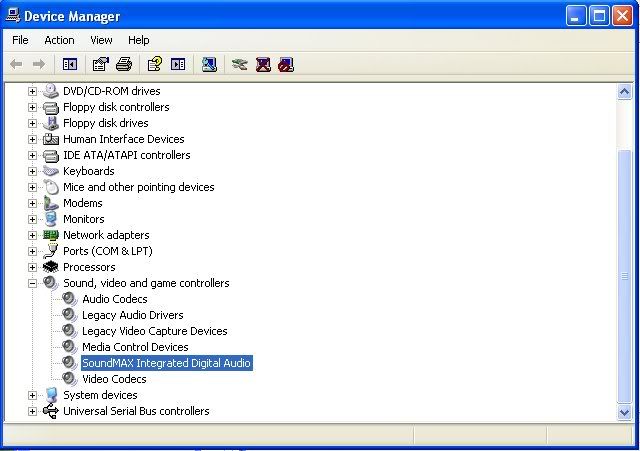Viewport: 640px width, 451px height.
Task: Click the mouse icon beside Mice
Action: [x=51, y=187]
